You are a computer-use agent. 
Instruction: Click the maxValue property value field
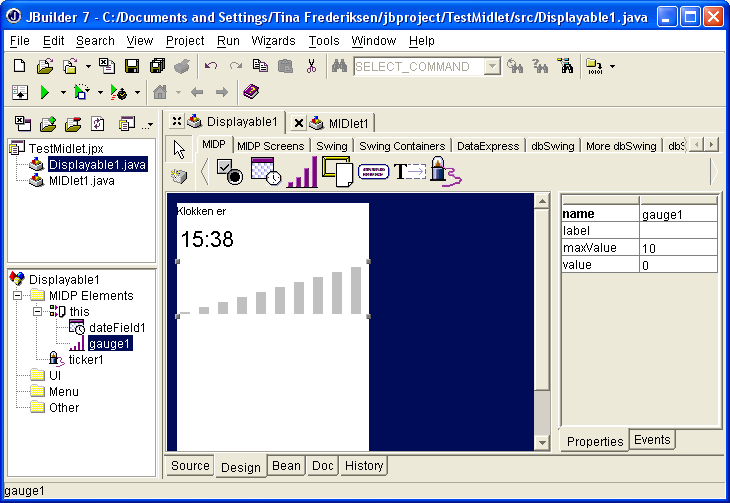coord(678,248)
